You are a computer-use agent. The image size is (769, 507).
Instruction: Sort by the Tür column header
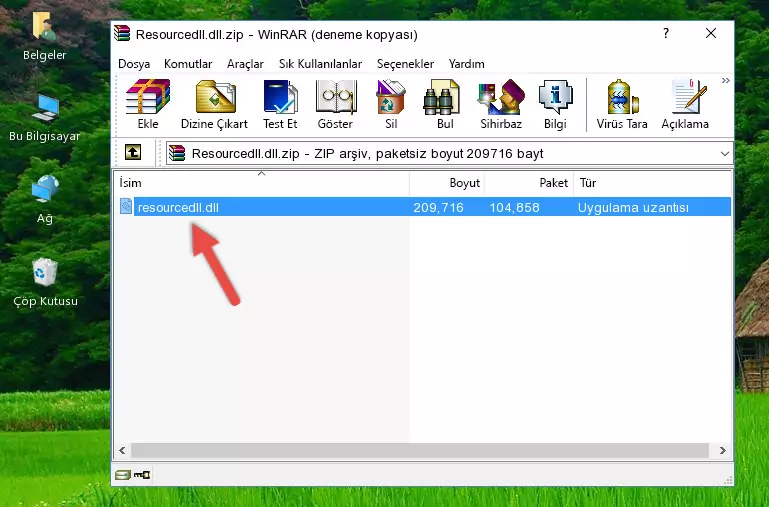click(652, 183)
